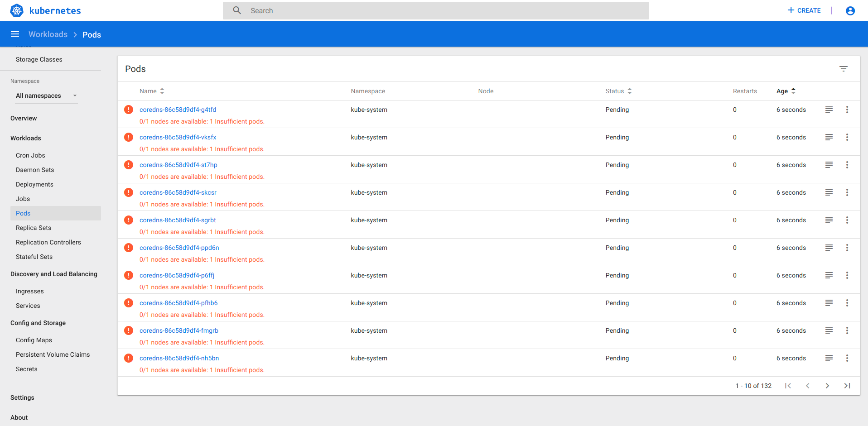The image size is (868, 426).
Task: Open Cron Jobs in the sidebar
Action: point(30,155)
